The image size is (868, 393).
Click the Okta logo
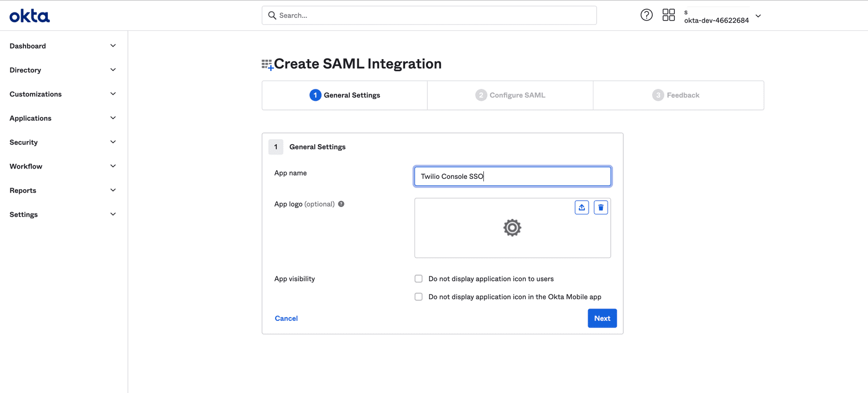[29, 16]
